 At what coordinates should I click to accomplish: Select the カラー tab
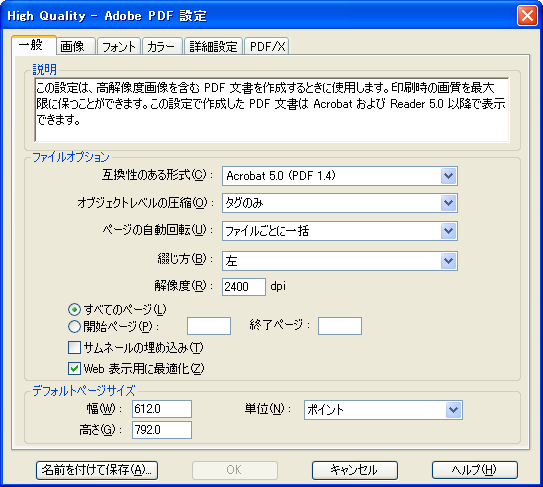162,46
